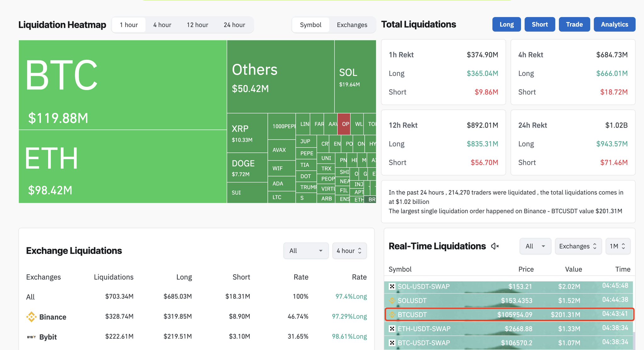The height and width of the screenshot is (350, 644).
Task: Click the Binance exchange name
Action: [53, 317]
